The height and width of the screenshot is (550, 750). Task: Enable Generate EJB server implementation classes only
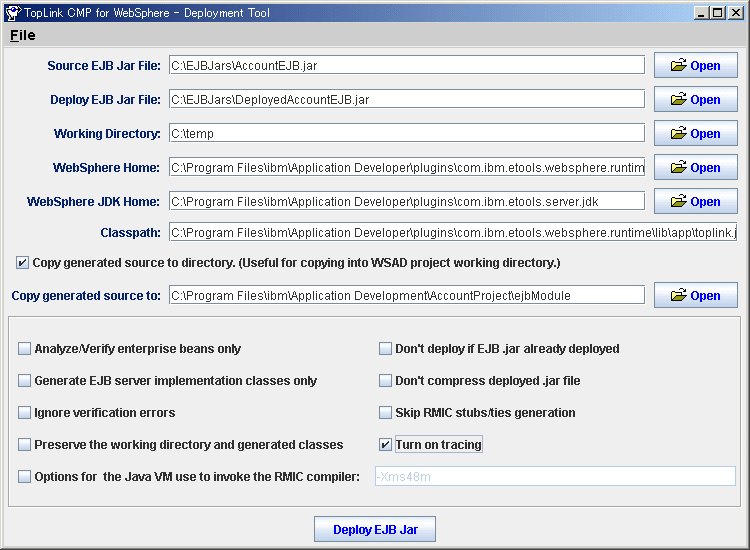[24, 380]
